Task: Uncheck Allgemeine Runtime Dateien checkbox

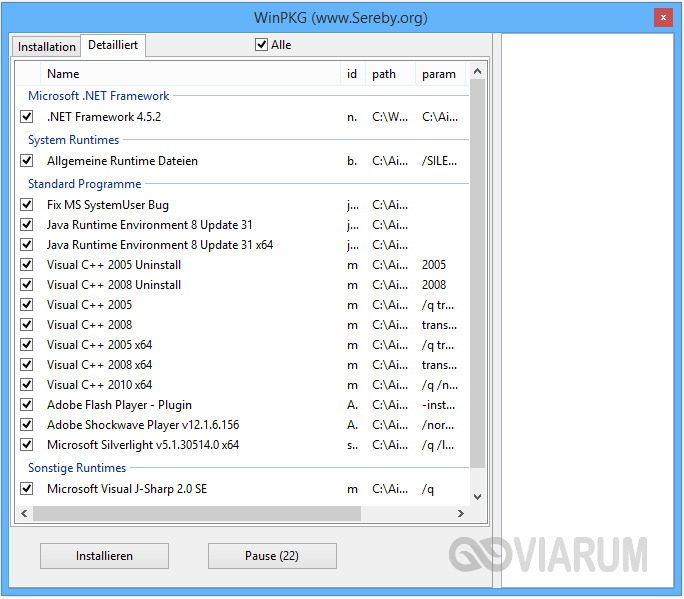Action: coord(27,161)
